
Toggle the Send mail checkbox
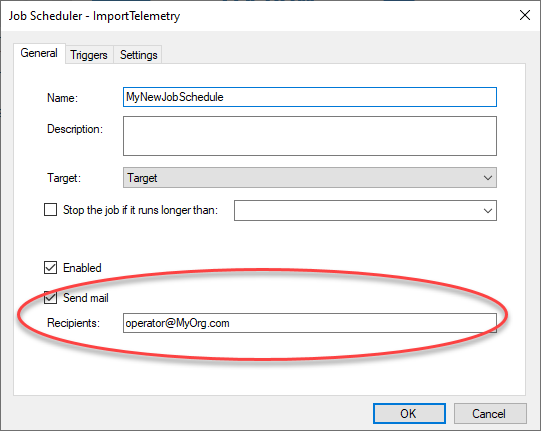50,297
